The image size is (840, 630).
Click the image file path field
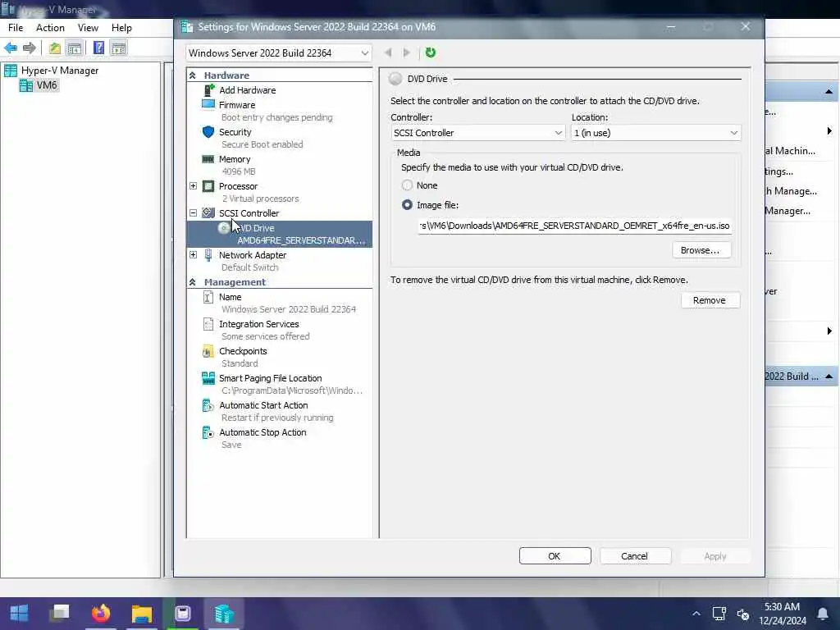pos(575,226)
